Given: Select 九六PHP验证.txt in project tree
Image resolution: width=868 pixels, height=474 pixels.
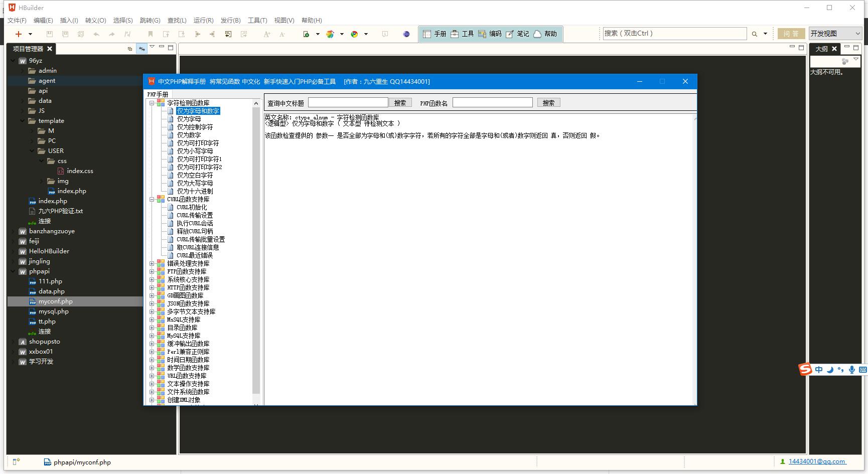Looking at the screenshot, I should [x=60, y=211].
